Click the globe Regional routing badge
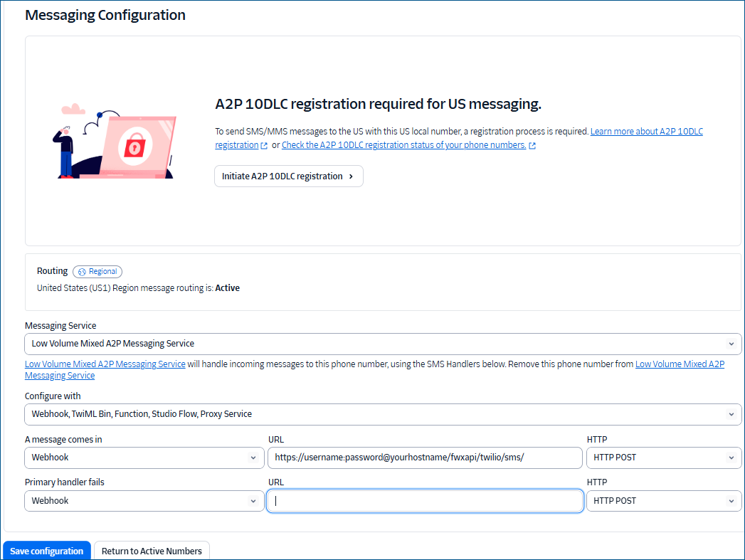This screenshot has height=560, width=745. (97, 271)
